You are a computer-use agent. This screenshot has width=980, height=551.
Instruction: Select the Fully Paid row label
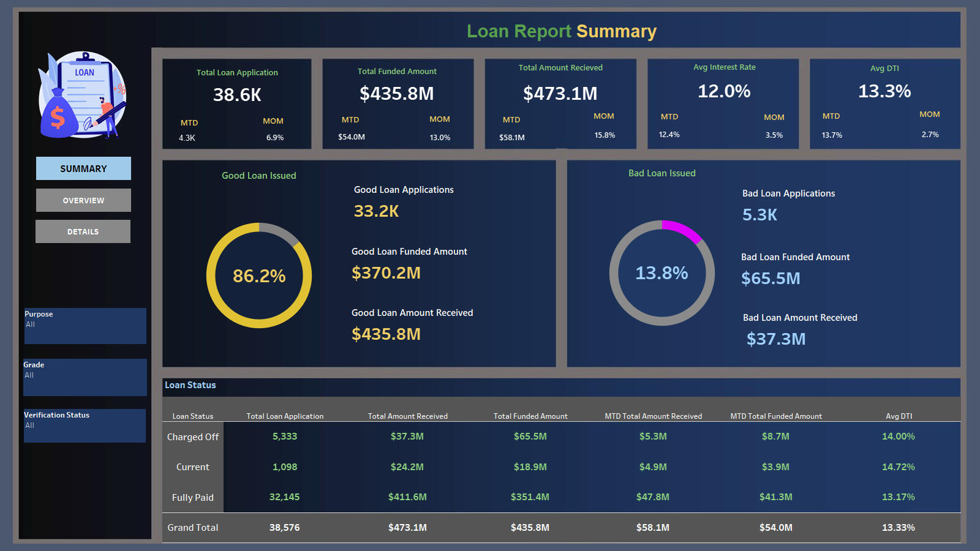(193, 498)
